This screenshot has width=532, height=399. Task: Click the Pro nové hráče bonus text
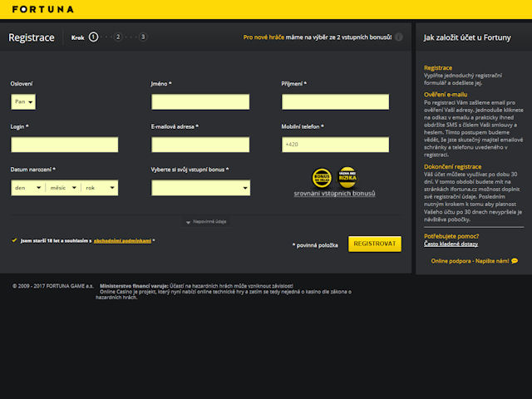click(318, 37)
